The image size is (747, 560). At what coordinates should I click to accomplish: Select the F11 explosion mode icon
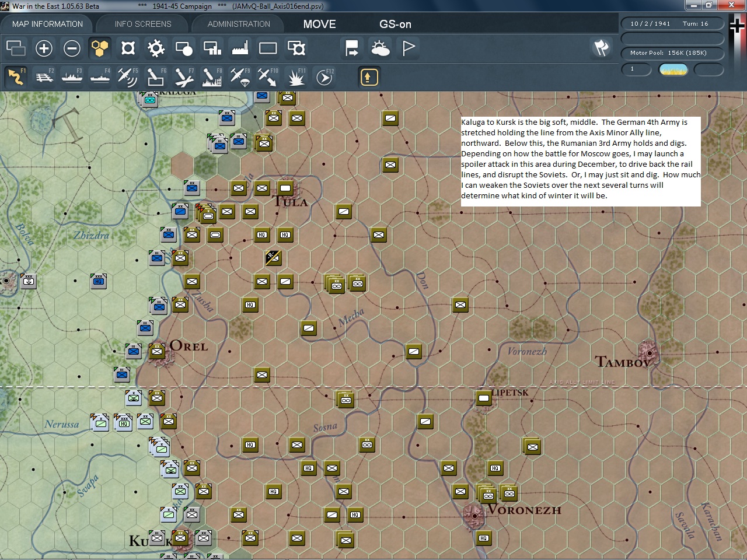296,77
